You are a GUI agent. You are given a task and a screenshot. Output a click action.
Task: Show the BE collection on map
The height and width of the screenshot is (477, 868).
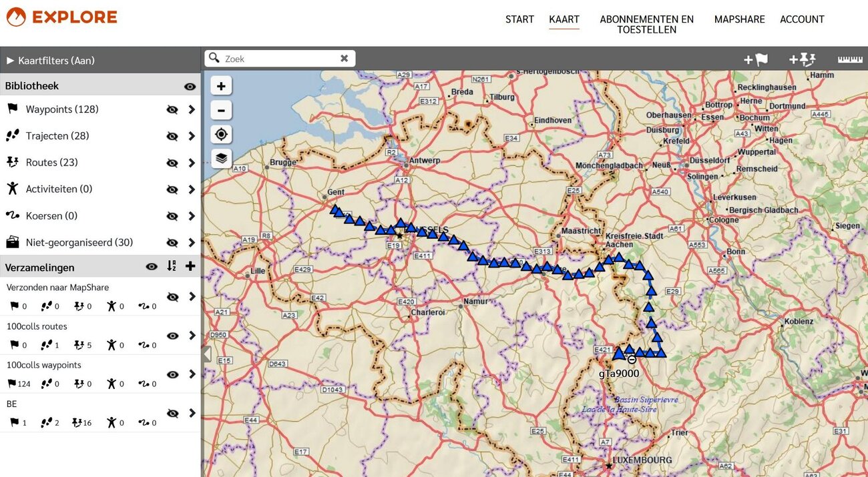[x=172, y=414]
